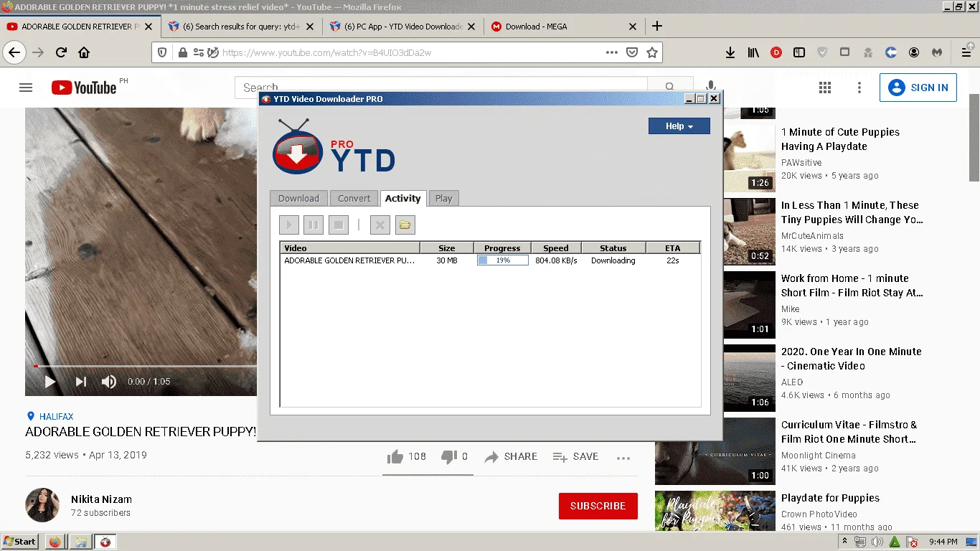Open the Download - MEGA browser tab
Image resolution: width=980 pixels, height=551 pixels.
coord(564,27)
